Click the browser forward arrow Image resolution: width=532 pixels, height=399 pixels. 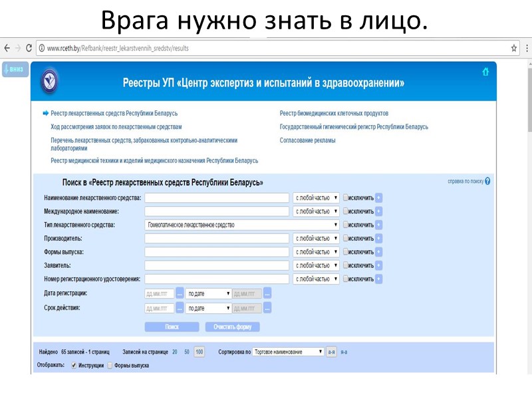(18, 48)
